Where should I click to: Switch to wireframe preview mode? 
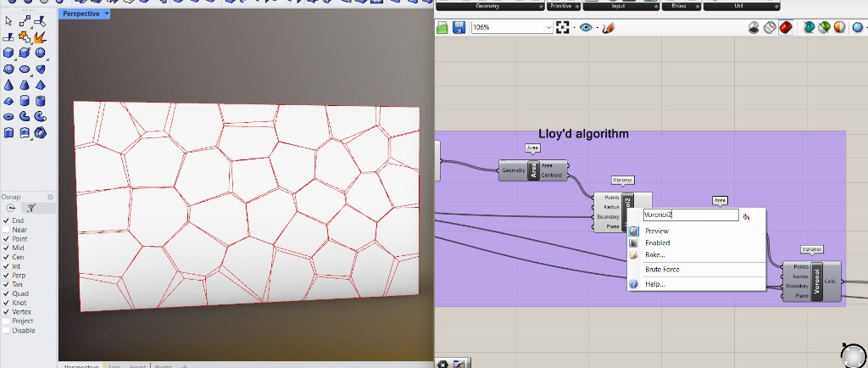tap(770, 27)
